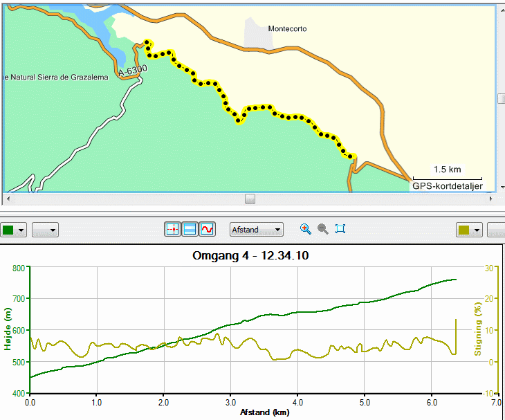The image size is (505, 420).
Task: Toggle the red curve smoothing button
Action: pyautogui.click(x=207, y=229)
